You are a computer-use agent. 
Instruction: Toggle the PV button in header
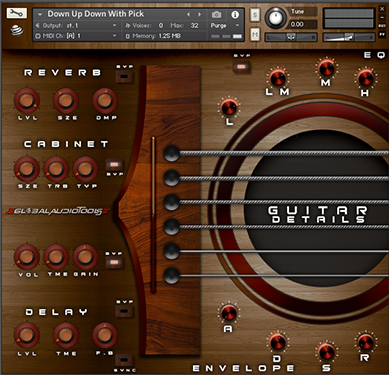point(382,34)
